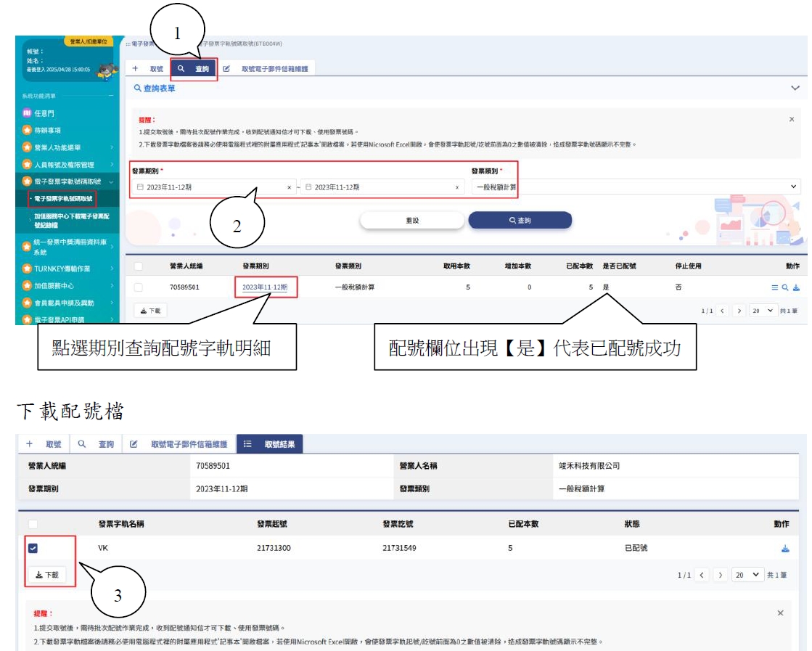Uncheck the VK invoice track checkbox
The height and width of the screenshot is (651, 812).
pyautogui.click(x=33, y=549)
